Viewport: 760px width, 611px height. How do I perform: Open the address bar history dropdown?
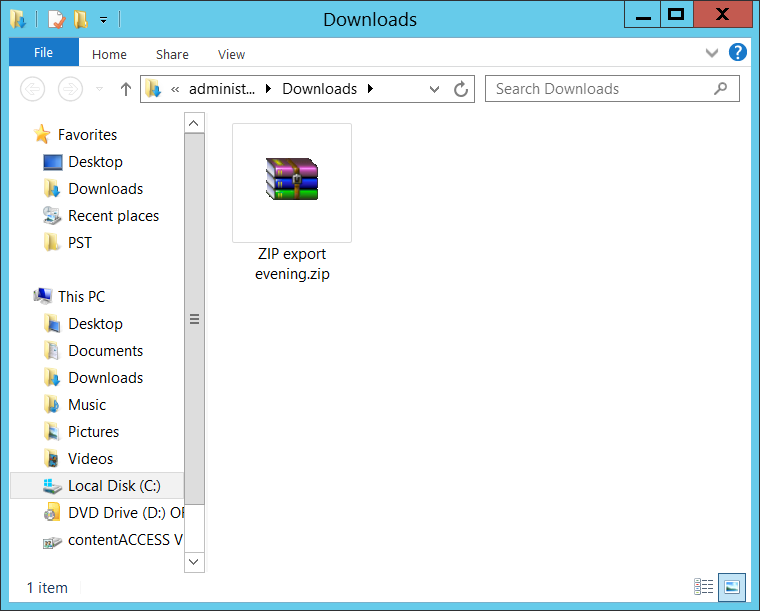tap(434, 89)
